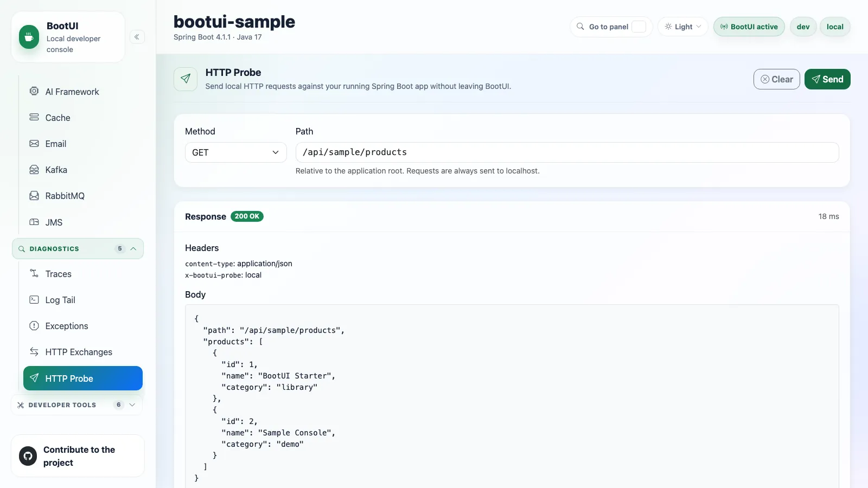Collapse the sidebar with the double chevron

tap(137, 37)
